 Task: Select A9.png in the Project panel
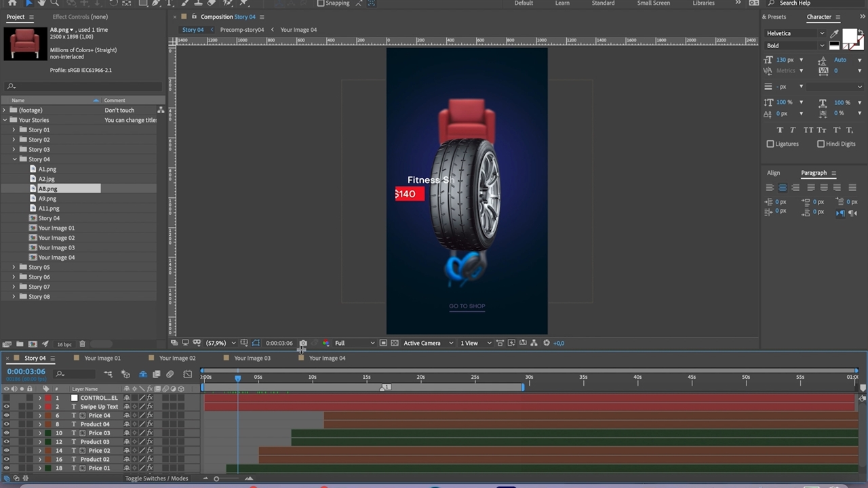[x=47, y=199]
